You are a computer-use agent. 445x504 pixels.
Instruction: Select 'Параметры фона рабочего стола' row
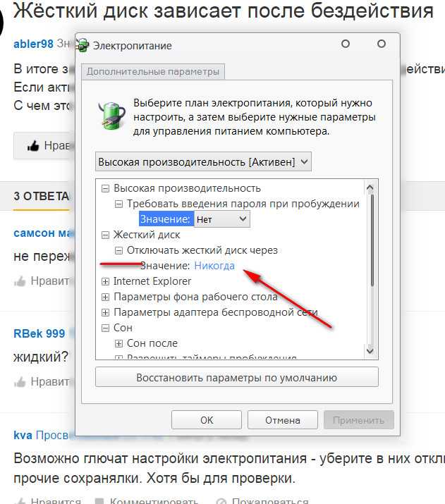click(195, 297)
